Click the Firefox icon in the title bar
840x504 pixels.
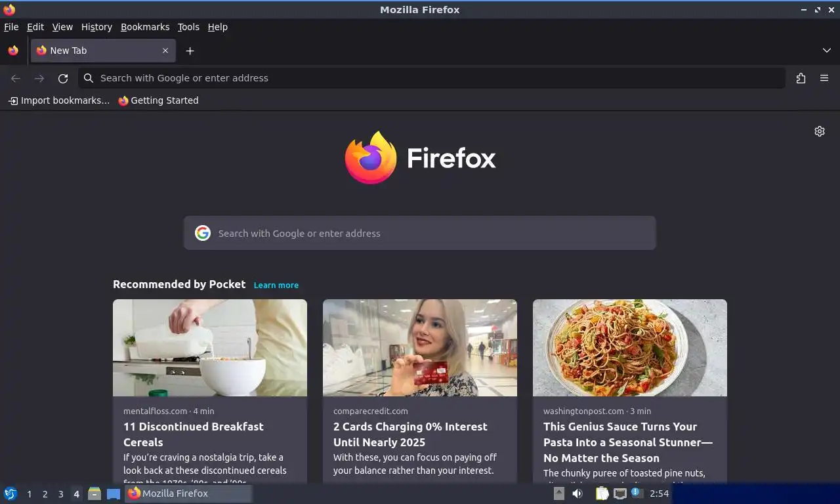point(9,9)
